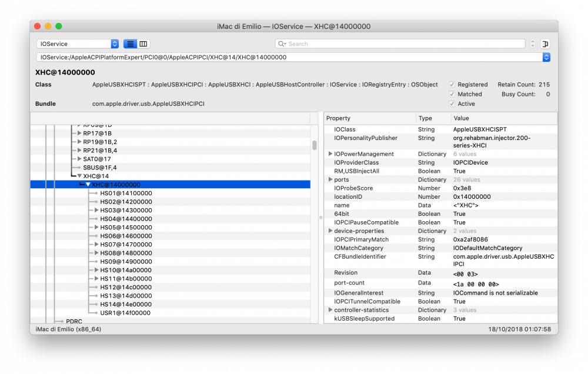The height and width of the screenshot is (374, 588).
Task: Click the pane splitter handle
Action: pos(321,218)
